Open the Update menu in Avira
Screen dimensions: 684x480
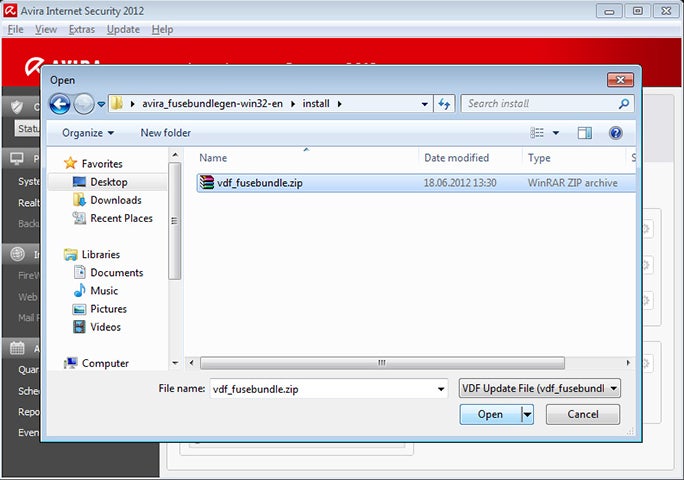tap(123, 29)
